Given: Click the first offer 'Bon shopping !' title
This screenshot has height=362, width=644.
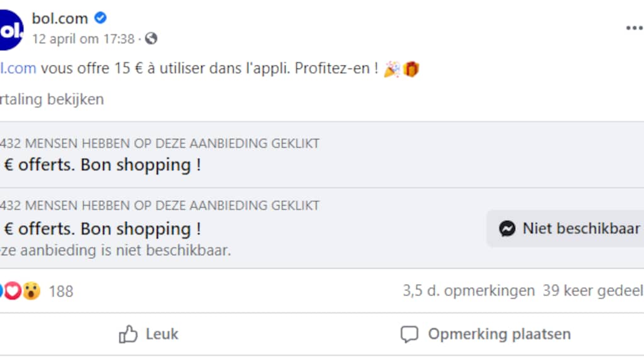Looking at the screenshot, I should (x=102, y=165).
